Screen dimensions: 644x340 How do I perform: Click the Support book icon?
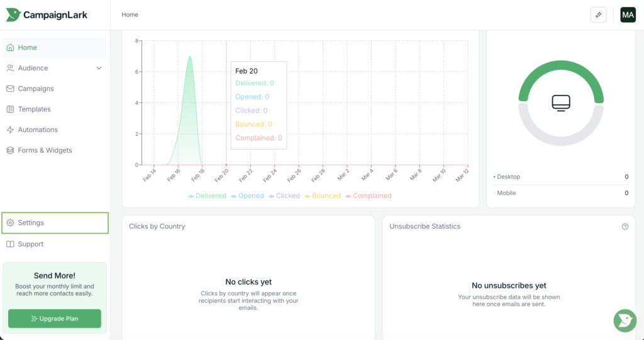click(10, 244)
